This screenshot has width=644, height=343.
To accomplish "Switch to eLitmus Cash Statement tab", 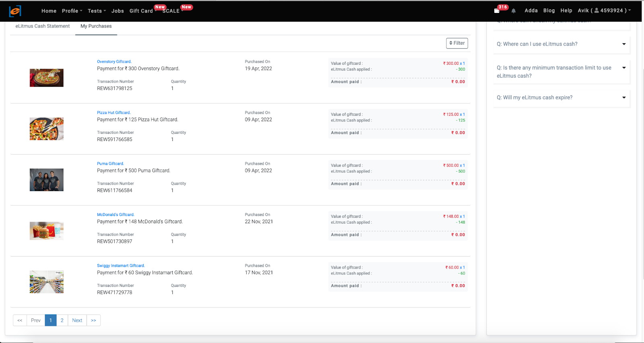I will point(43,26).
